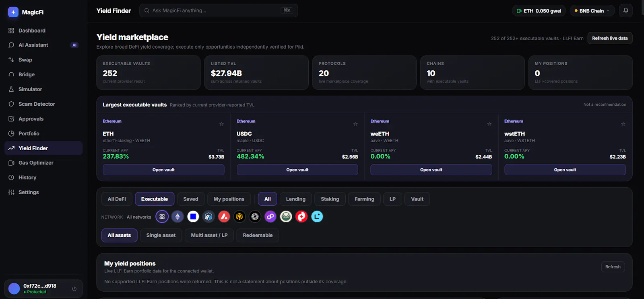The height and width of the screenshot is (299, 644).
Task: Open the notifications bell
Action: [625, 10]
